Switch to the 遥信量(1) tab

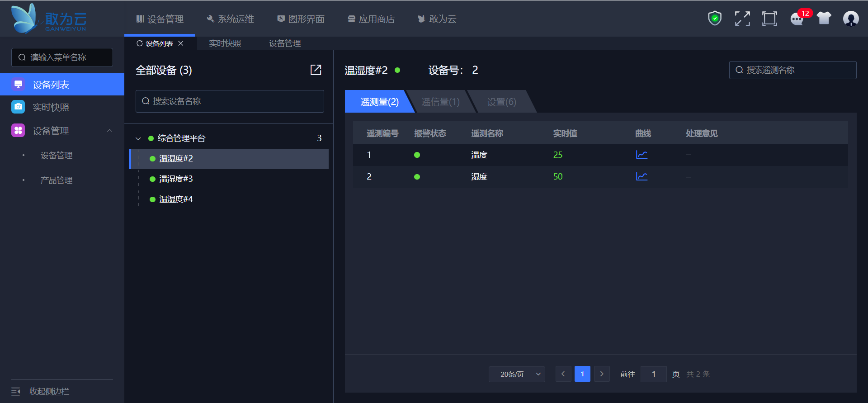coord(440,102)
